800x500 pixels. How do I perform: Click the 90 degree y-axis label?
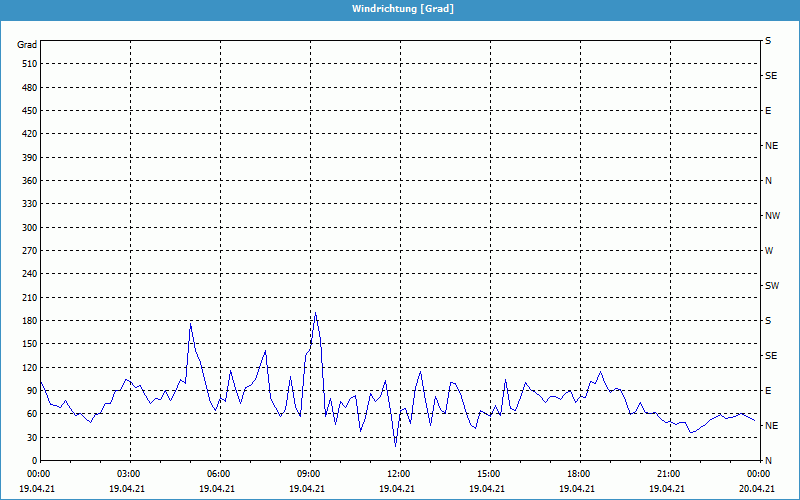[x=30, y=391]
